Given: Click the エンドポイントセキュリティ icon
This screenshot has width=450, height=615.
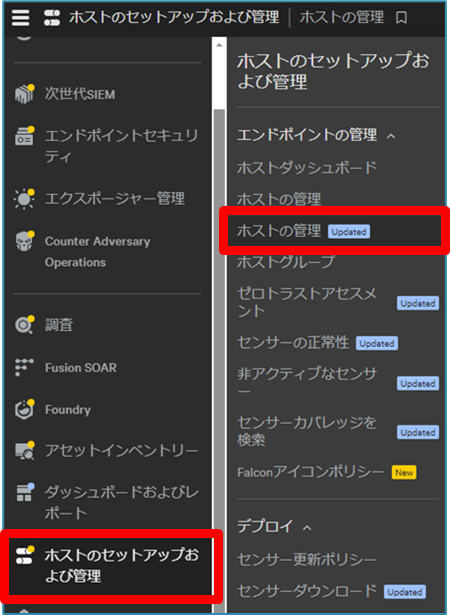Looking at the screenshot, I should click(x=25, y=136).
